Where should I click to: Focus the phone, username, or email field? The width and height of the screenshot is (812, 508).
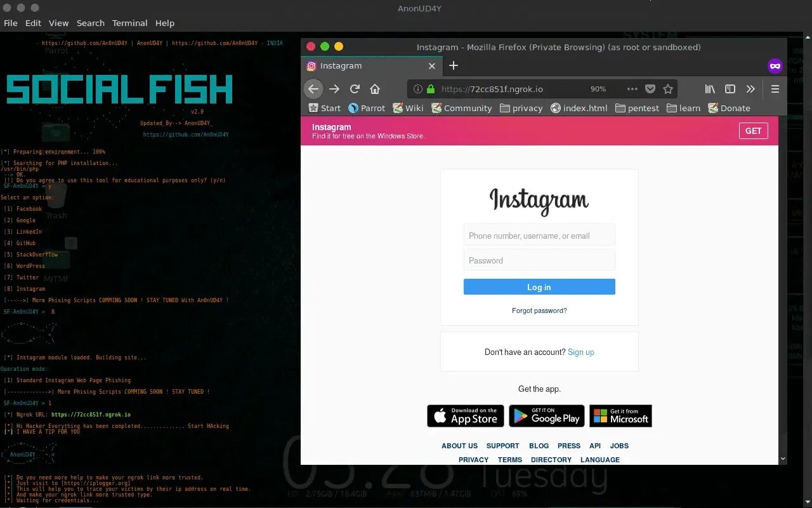point(539,236)
